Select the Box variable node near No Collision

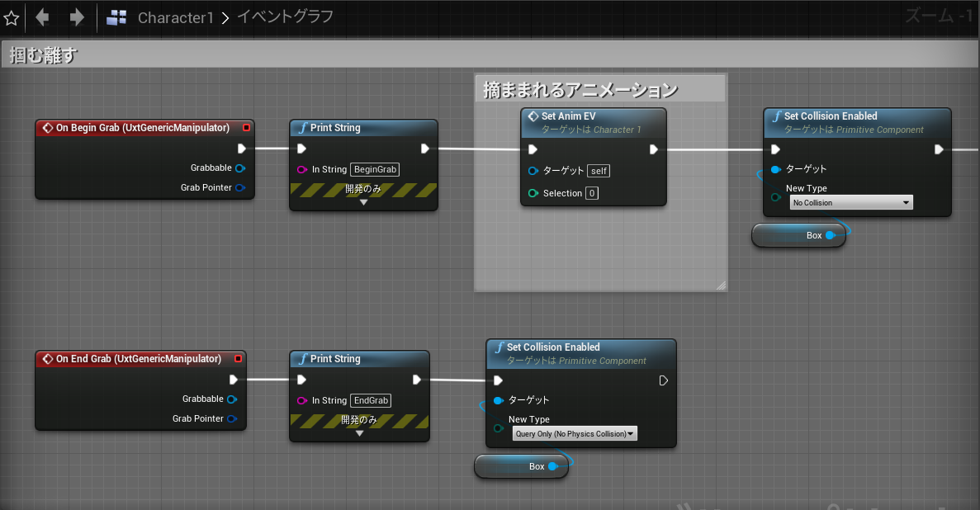(x=798, y=236)
